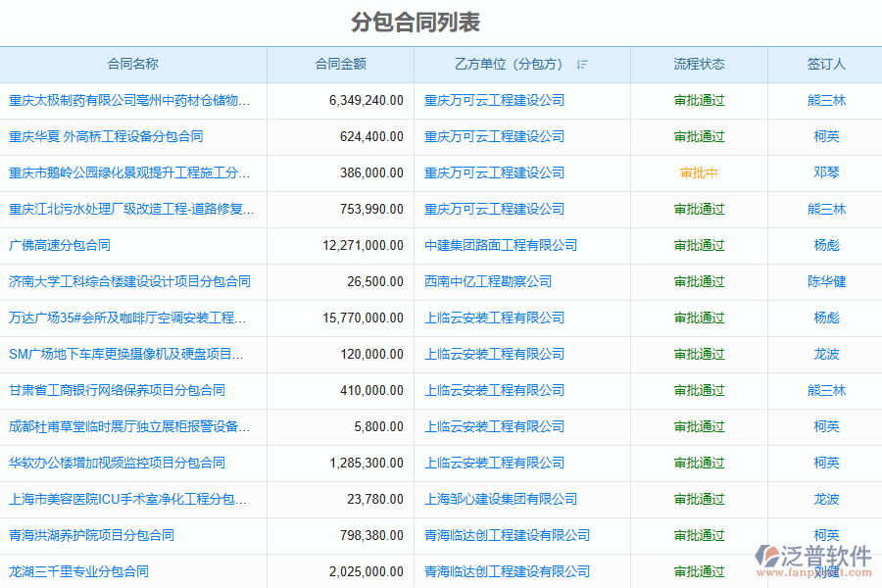Open 甘肃省工商银行网络保养项目分包合同

point(117,391)
